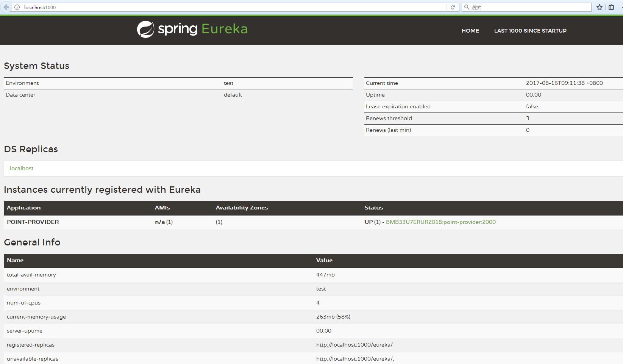
Task: Select the total-avail-memory row name
Action: pyautogui.click(x=31, y=275)
